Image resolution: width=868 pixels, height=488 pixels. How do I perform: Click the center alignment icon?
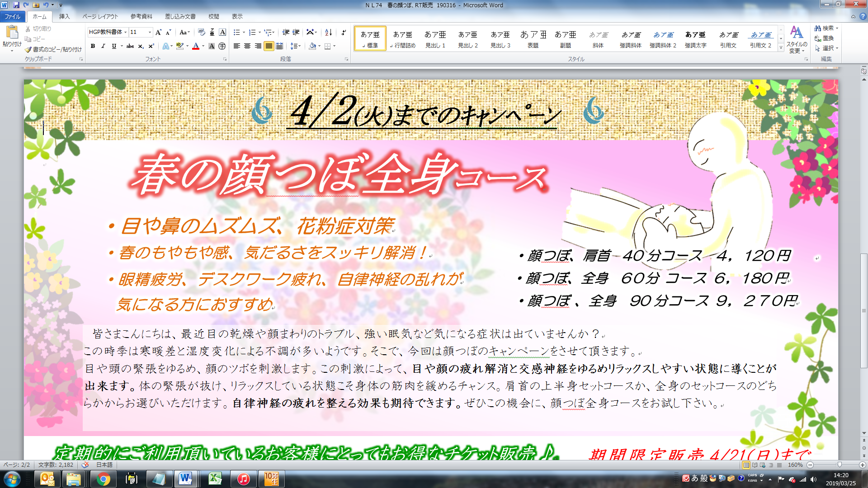247,46
